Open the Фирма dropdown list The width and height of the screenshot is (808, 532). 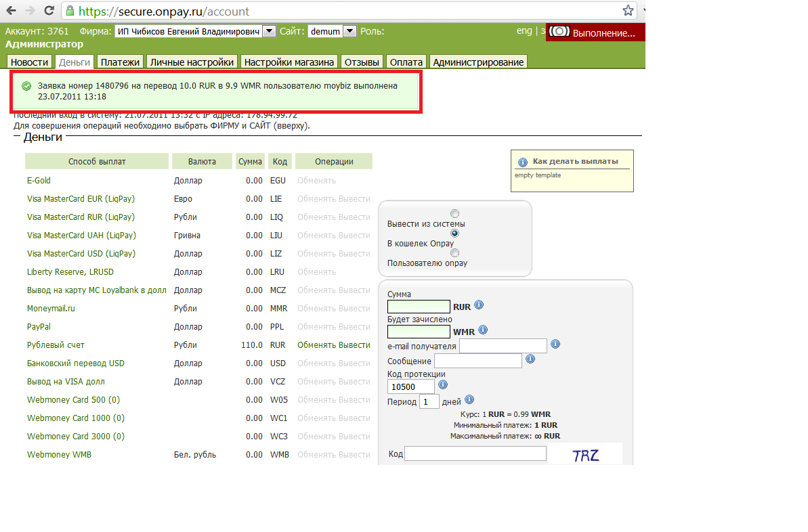coord(268,31)
